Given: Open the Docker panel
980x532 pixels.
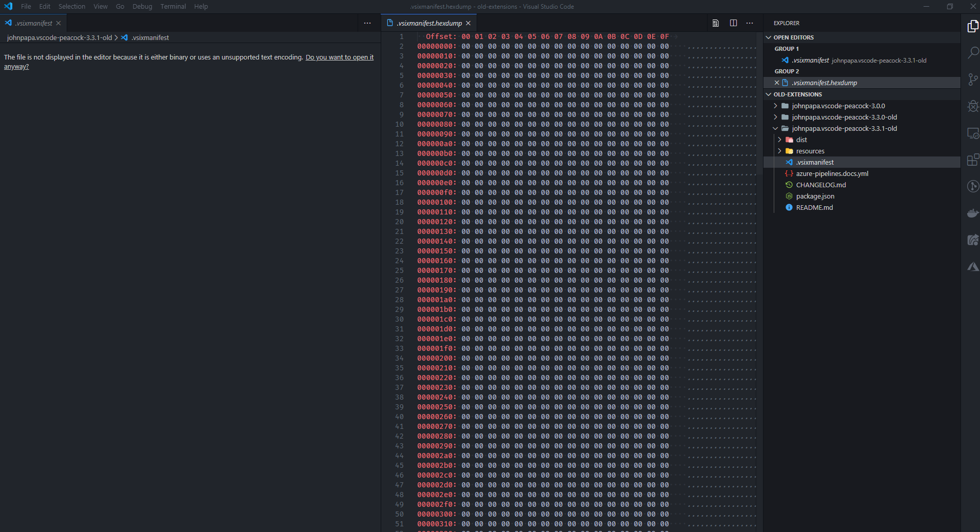Looking at the screenshot, I should [x=973, y=213].
